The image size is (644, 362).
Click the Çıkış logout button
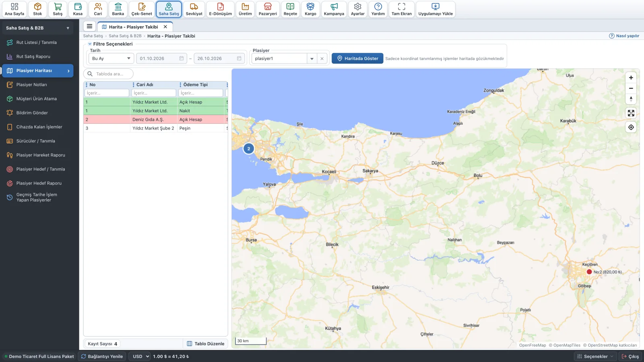630,356
